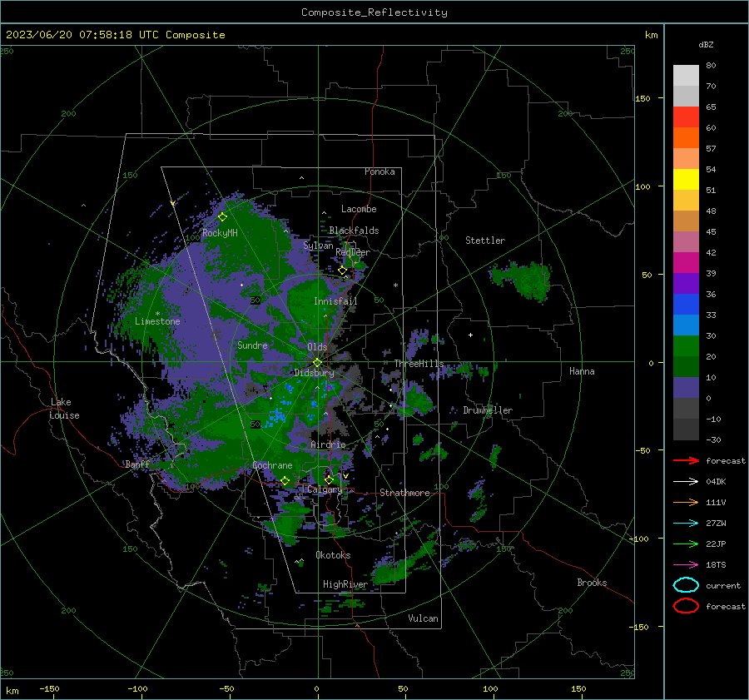
Task: Click the Cochrane city label
Action: (272, 465)
